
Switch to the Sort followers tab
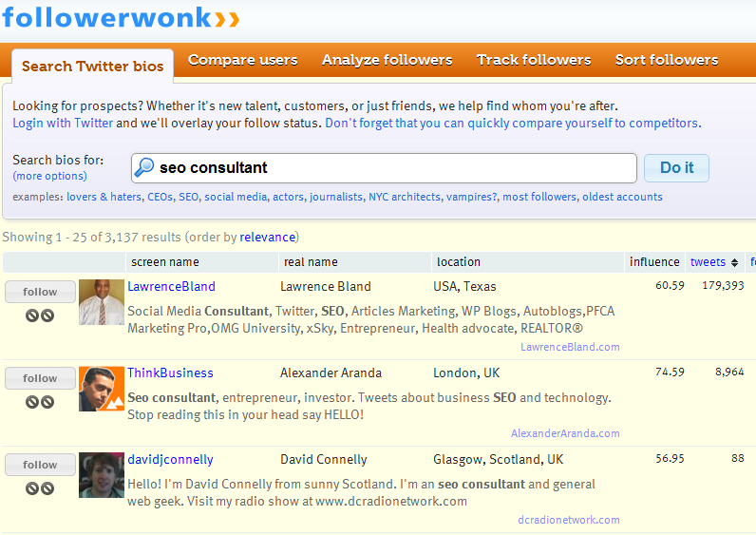pyautogui.click(x=667, y=60)
